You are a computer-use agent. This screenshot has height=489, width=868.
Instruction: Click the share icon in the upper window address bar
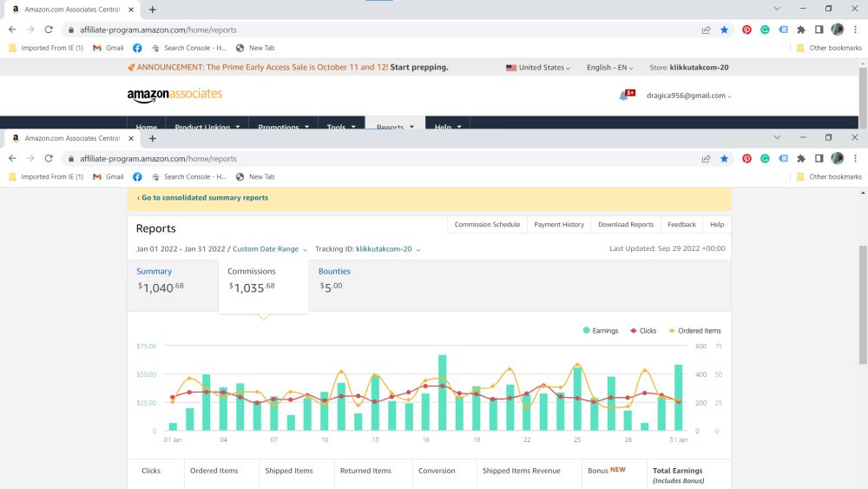[706, 30]
